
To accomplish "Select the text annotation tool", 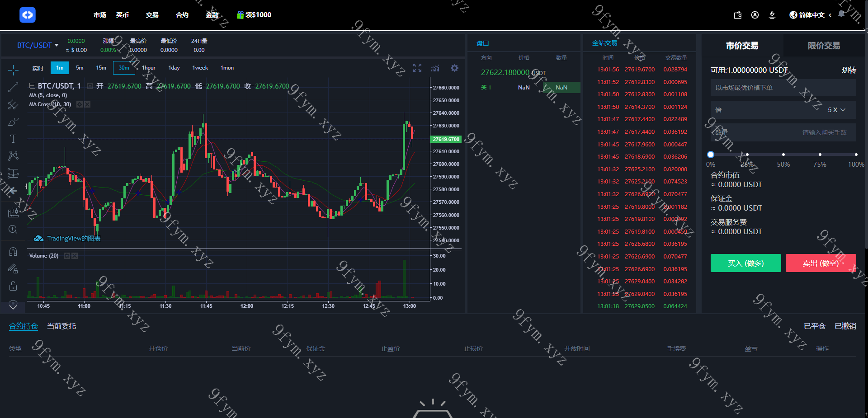I will point(13,139).
